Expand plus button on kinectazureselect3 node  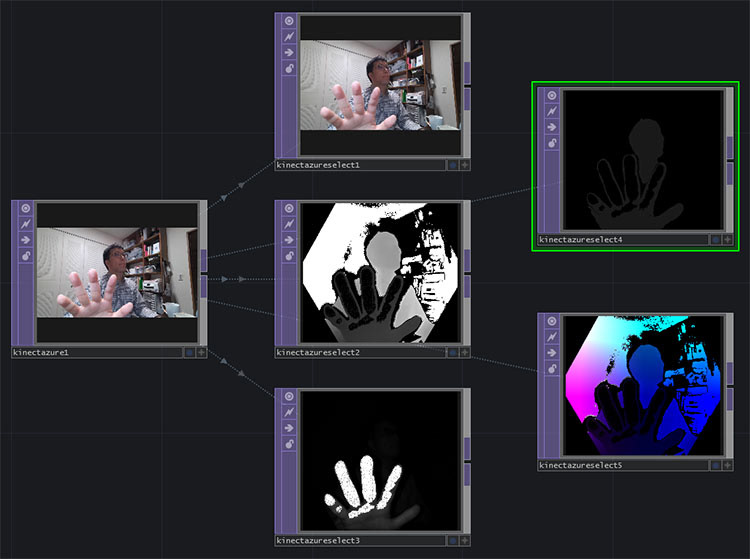[464, 540]
